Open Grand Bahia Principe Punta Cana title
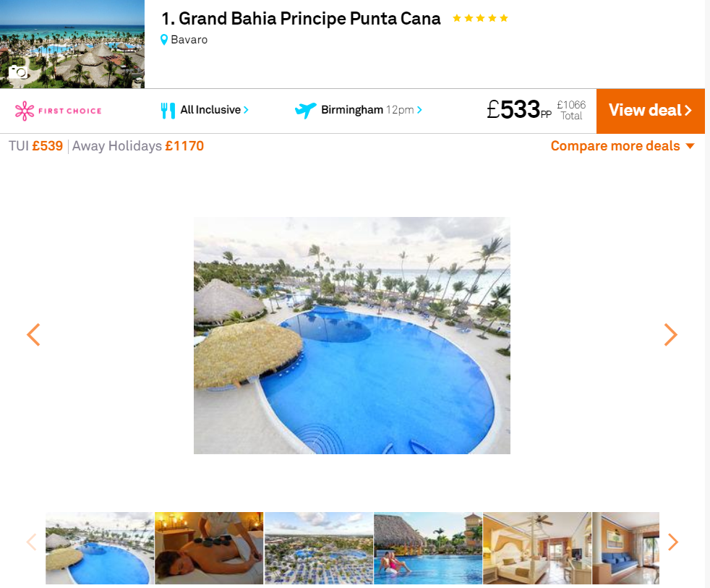Image resolution: width=710 pixels, height=588 pixels. point(301,19)
